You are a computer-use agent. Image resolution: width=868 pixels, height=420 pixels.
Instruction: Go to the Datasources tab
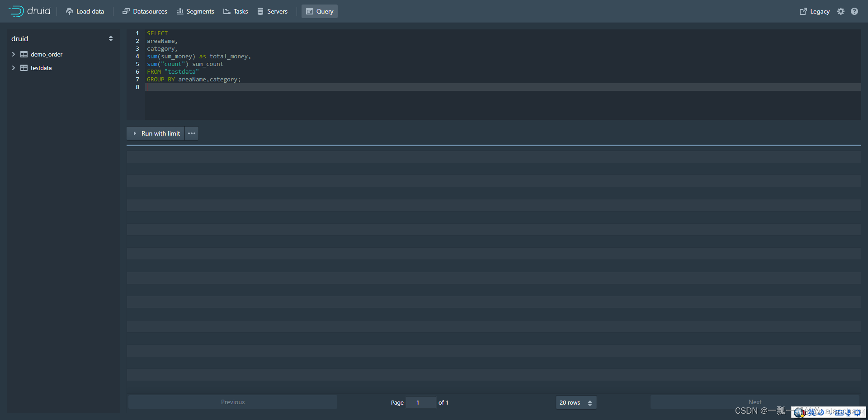click(x=145, y=11)
